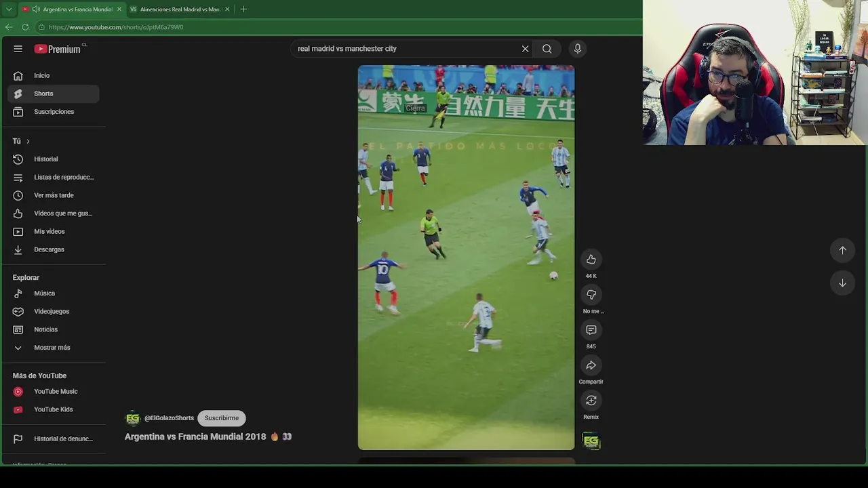Share this Short via Compartir
Screen dimensions: 868x488
point(591,365)
